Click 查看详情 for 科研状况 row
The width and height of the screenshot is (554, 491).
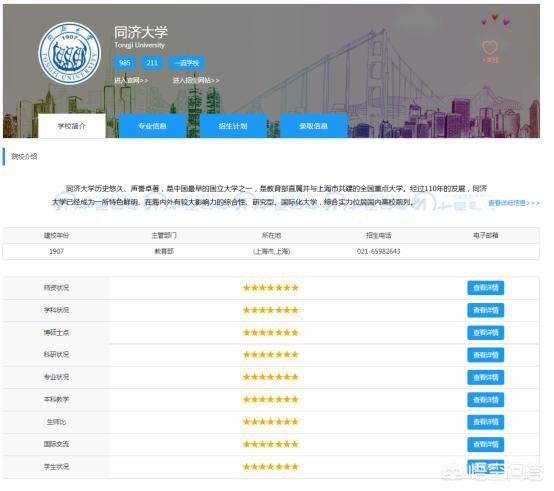tap(485, 355)
